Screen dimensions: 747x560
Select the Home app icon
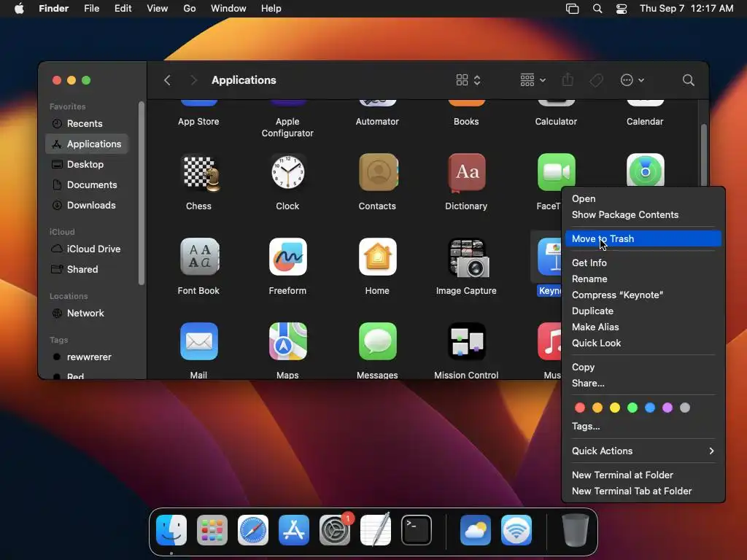377,257
